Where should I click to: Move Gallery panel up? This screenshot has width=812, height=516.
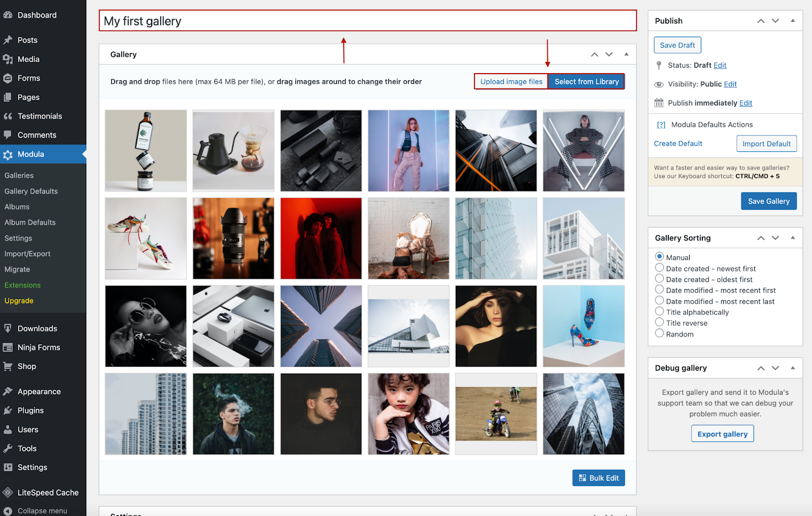pyautogui.click(x=594, y=54)
